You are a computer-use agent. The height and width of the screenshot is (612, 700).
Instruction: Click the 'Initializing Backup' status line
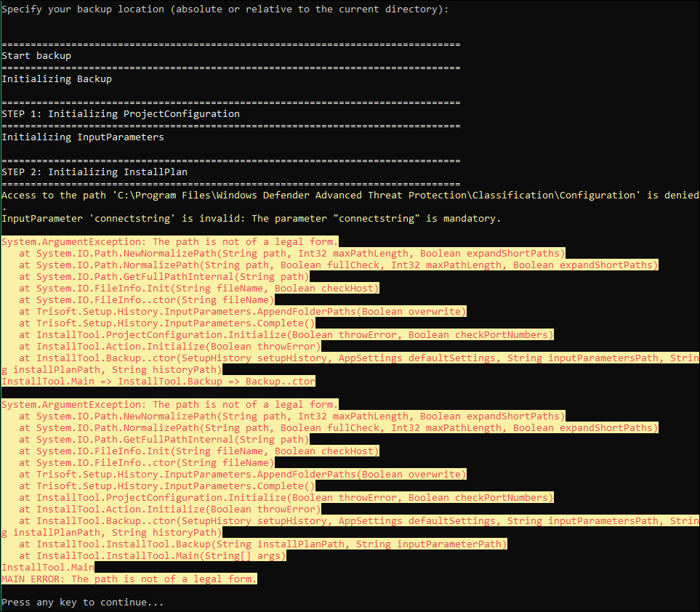[55, 78]
